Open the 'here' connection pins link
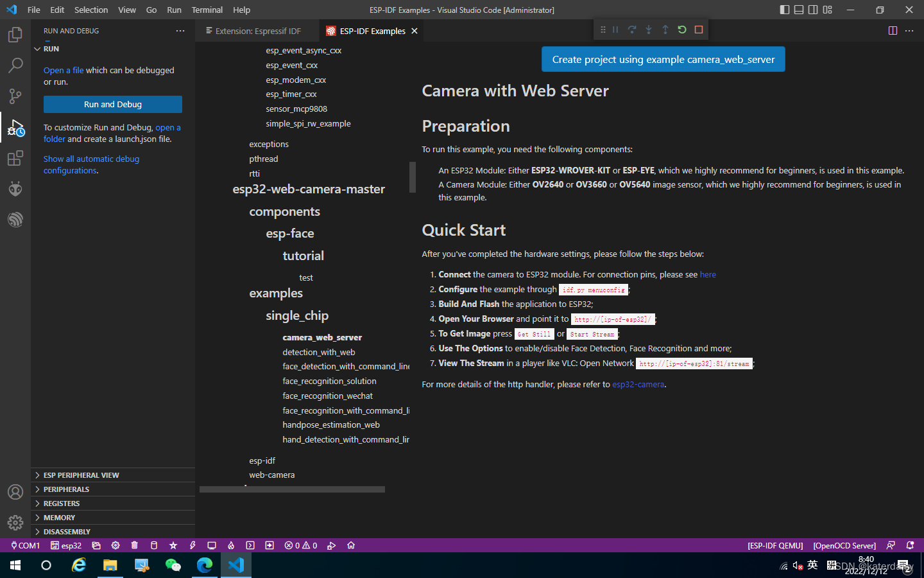This screenshot has height=578, width=924. click(x=708, y=275)
